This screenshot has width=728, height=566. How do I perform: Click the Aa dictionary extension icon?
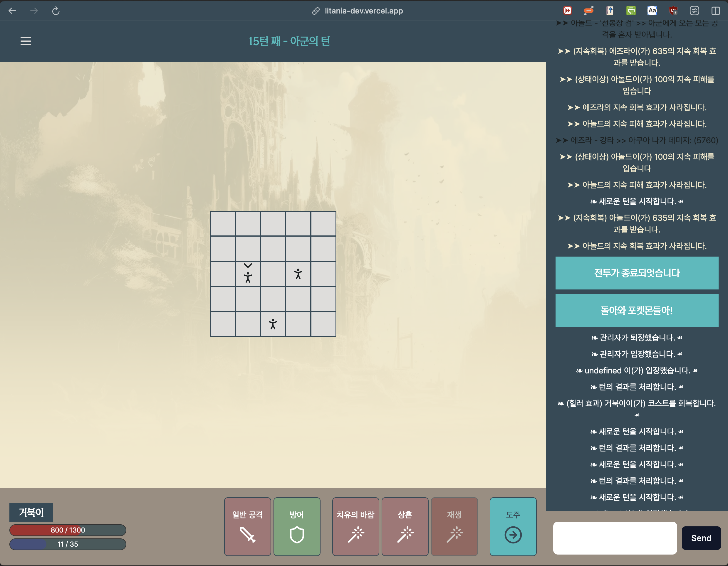[652, 11]
